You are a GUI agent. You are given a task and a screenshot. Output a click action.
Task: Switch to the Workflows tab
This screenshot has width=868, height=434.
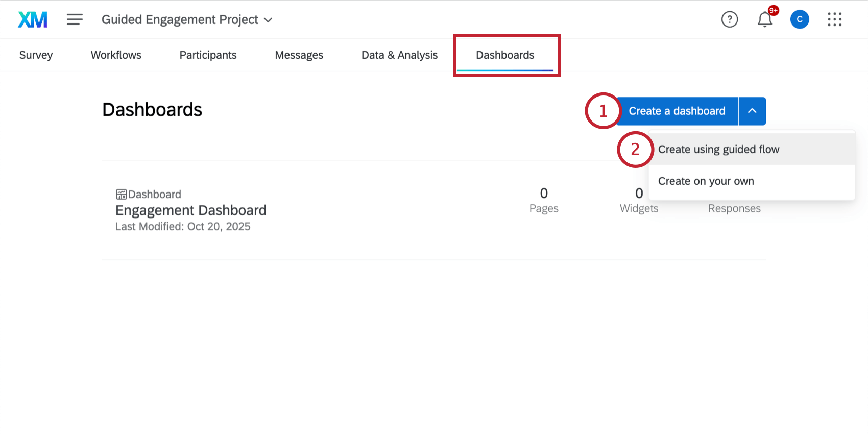pyautogui.click(x=115, y=55)
